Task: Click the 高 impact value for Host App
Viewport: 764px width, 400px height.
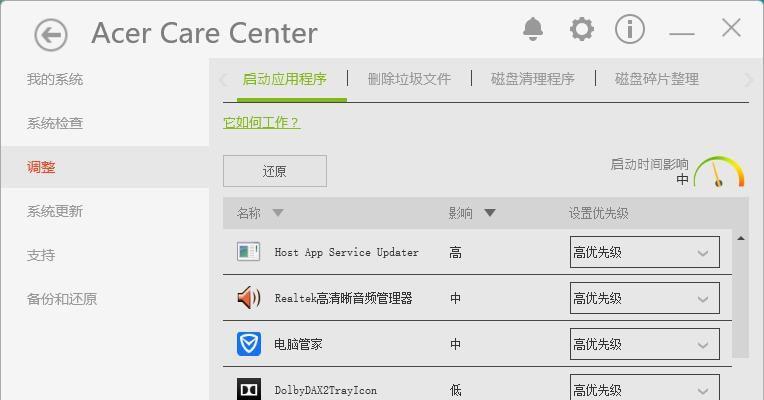Action: pyautogui.click(x=456, y=252)
